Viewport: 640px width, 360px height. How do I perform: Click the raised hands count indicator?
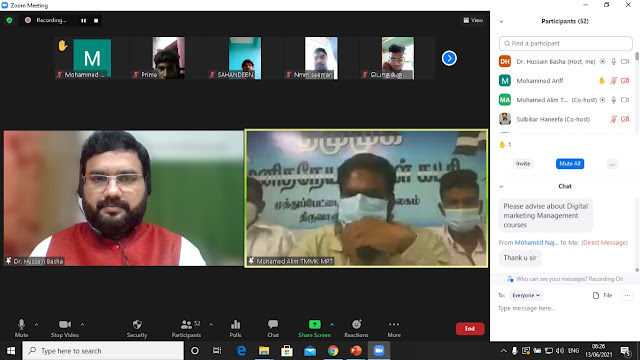tap(505, 144)
